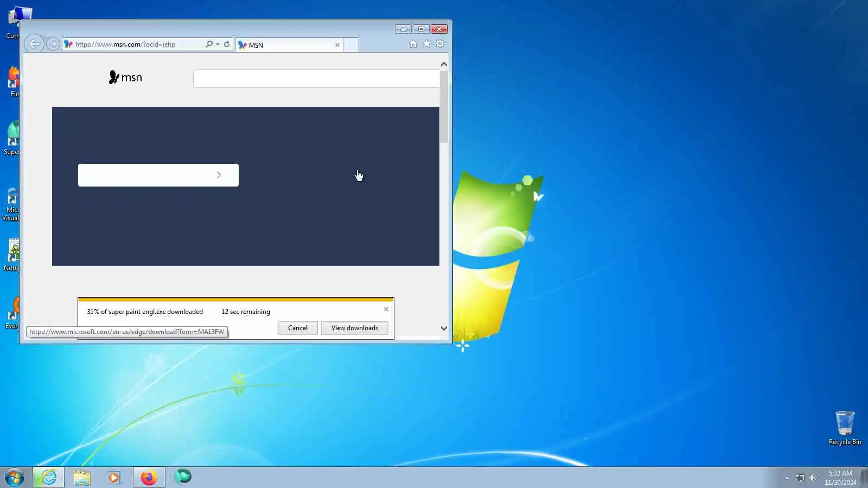The image size is (868, 488).
Task: Click the page scrollbar down arrow
Action: [x=444, y=328]
